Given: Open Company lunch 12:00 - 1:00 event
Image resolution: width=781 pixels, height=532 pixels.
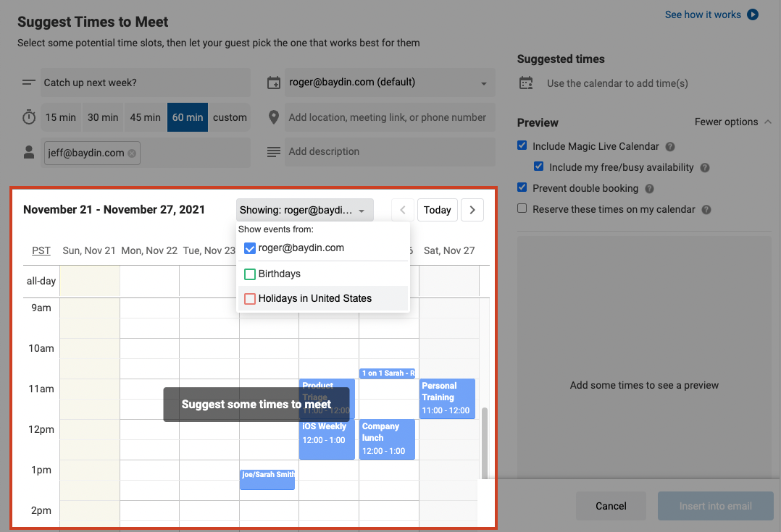Looking at the screenshot, I should click(x=387, y=439).
